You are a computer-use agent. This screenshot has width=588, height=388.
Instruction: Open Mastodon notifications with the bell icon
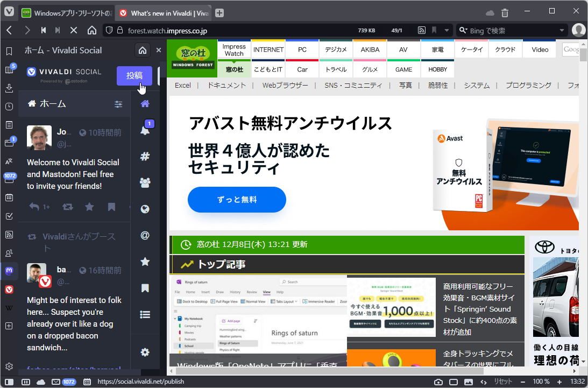[144, 130]
